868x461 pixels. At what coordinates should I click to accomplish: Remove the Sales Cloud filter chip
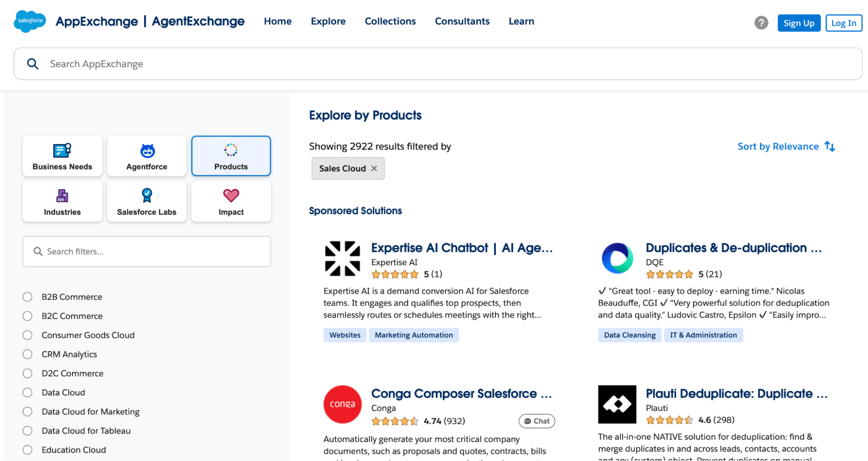tap(374, 168)
